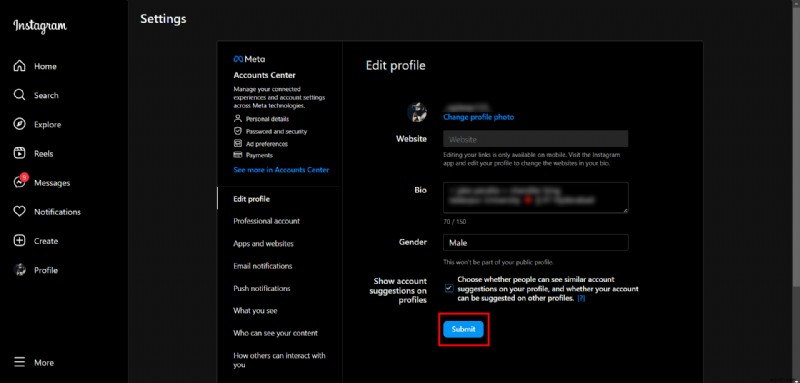Click the Notifications label in the sidebar

pyautogui.click(x=58, y=212)
